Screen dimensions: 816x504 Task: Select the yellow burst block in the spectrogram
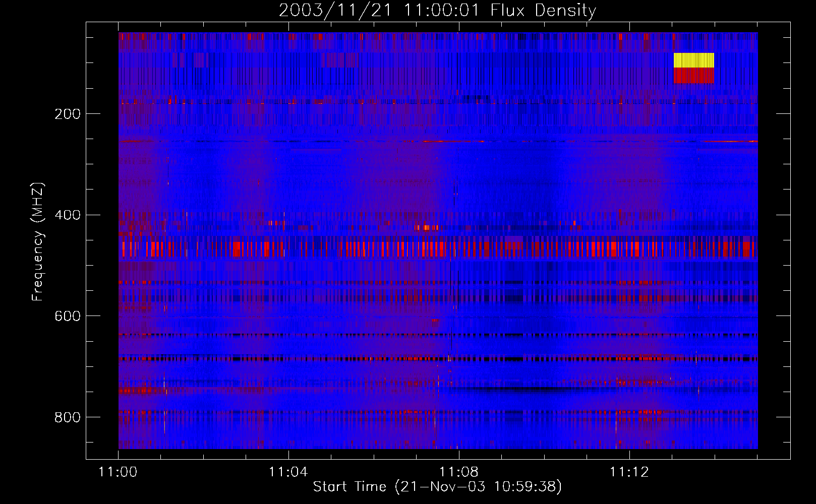coord(693,60)
